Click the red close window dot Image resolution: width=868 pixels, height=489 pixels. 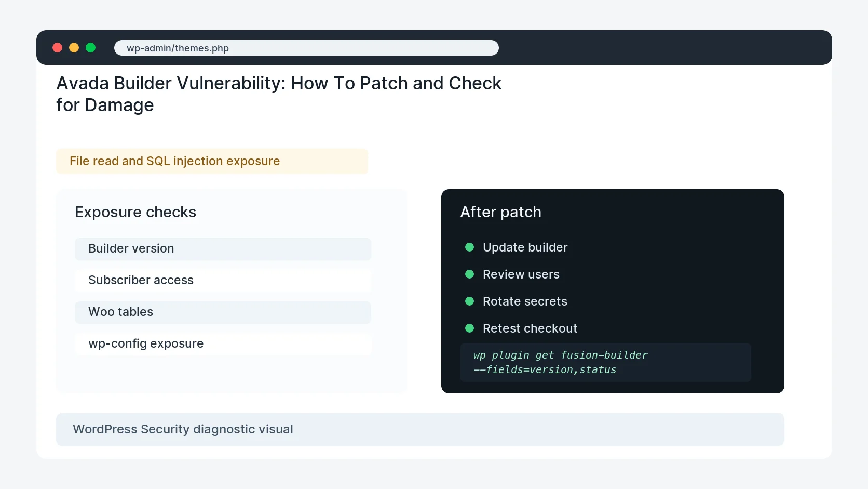58,48
